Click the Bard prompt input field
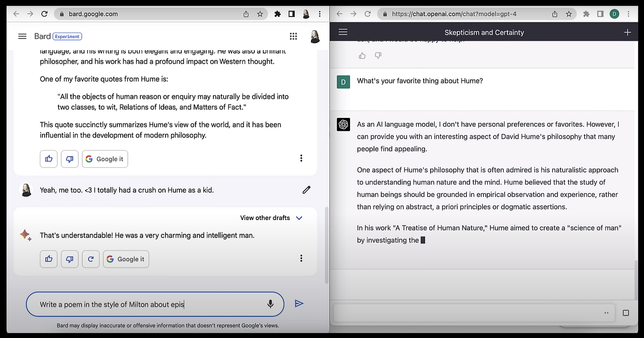 (x=155, y=304)
